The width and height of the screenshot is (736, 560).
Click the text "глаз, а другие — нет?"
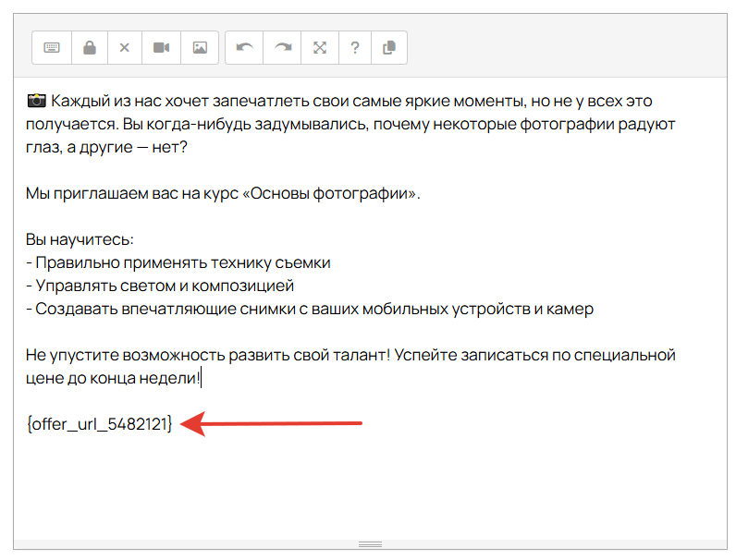point(106,148)
